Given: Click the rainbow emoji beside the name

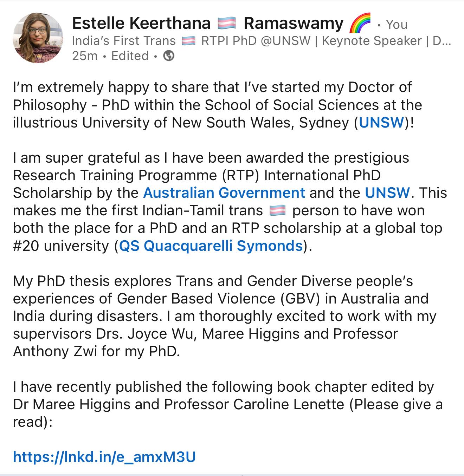Looking at the screenshot, I should click(x=360, y=23).
